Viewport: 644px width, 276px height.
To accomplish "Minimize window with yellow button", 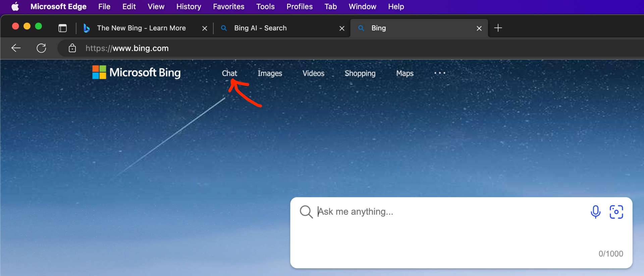I will coord(27,26).
